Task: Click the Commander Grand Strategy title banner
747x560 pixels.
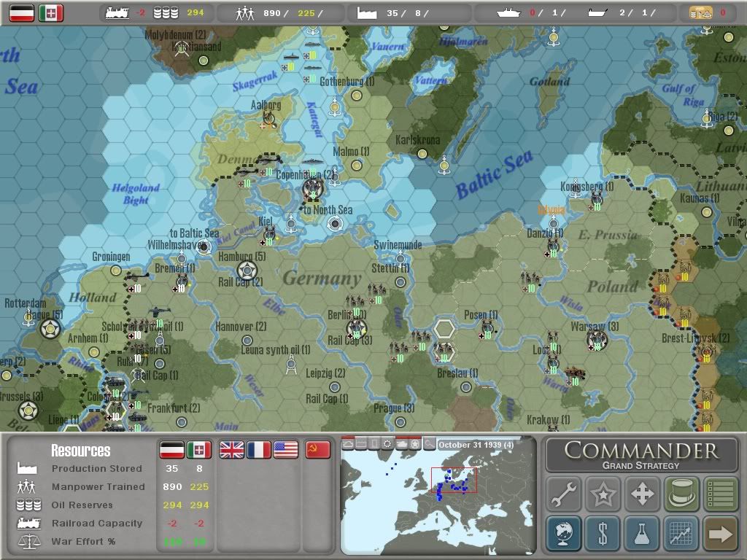Action: 642,455
